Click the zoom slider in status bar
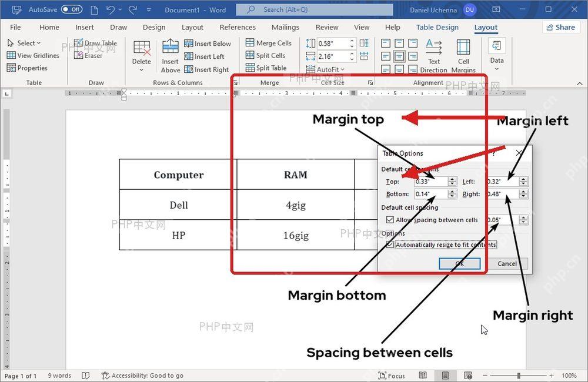 (518, 376)
